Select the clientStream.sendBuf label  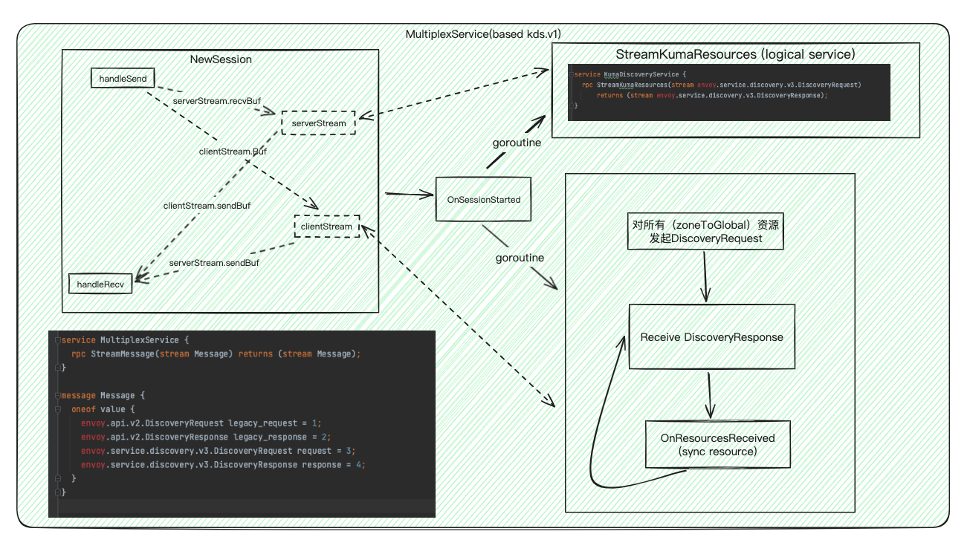coord(207,206)
